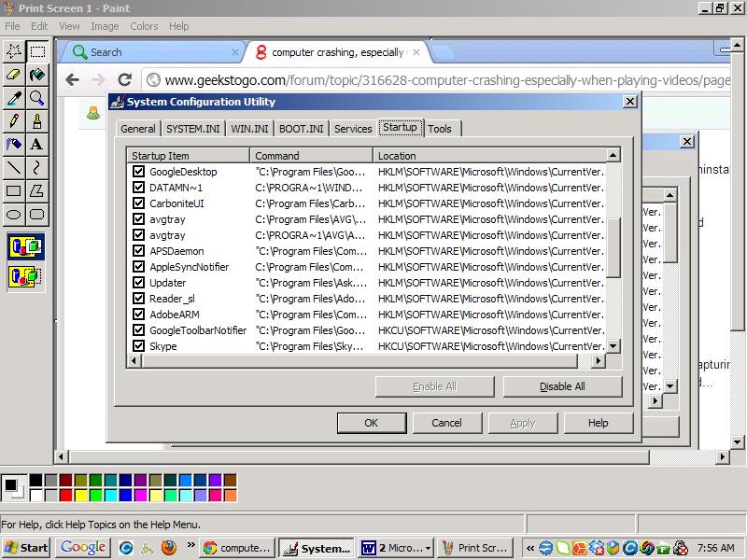Click the startup list scroll-up arrow
This screenshot has height=560, width=747.
(613, 155)
